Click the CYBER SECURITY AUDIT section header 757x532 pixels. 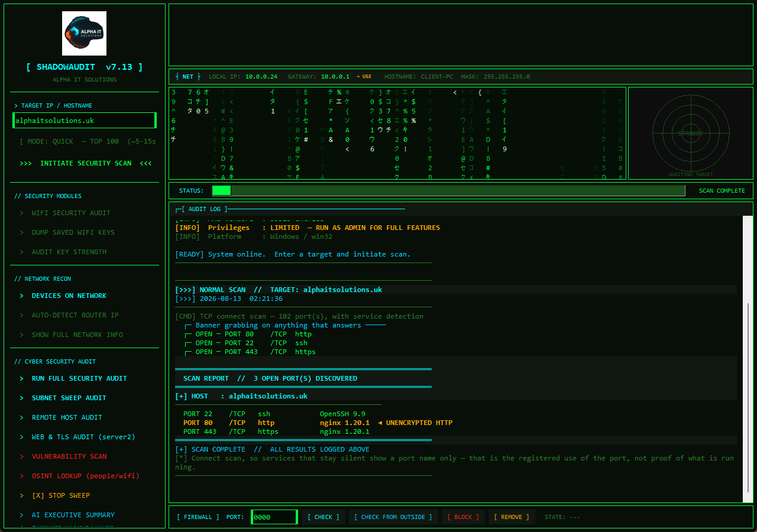pos(54,362)
